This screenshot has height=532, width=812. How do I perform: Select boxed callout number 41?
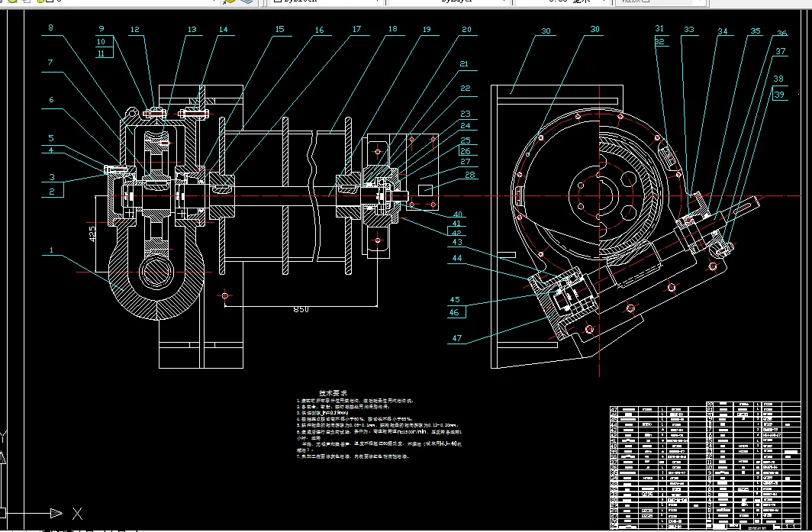tap(456, 224)
